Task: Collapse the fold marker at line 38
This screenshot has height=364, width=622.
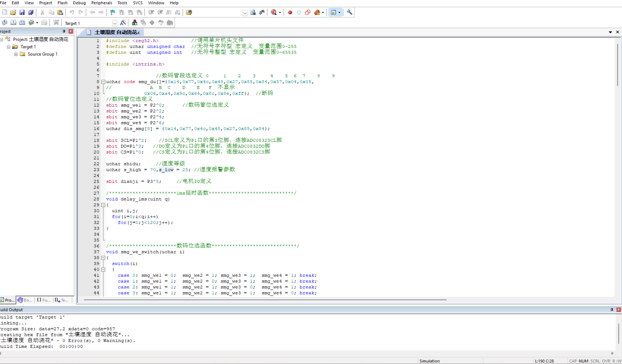Action: click(103, 258)
